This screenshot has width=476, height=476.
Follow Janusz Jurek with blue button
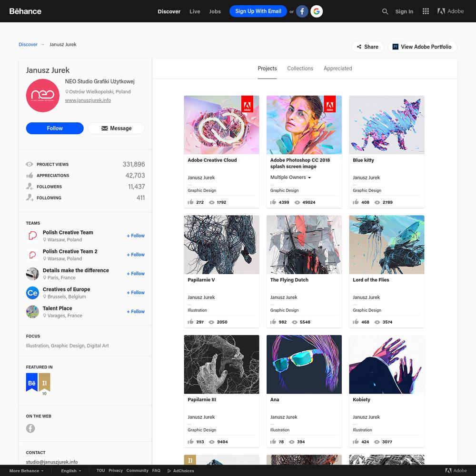point(55,129)
